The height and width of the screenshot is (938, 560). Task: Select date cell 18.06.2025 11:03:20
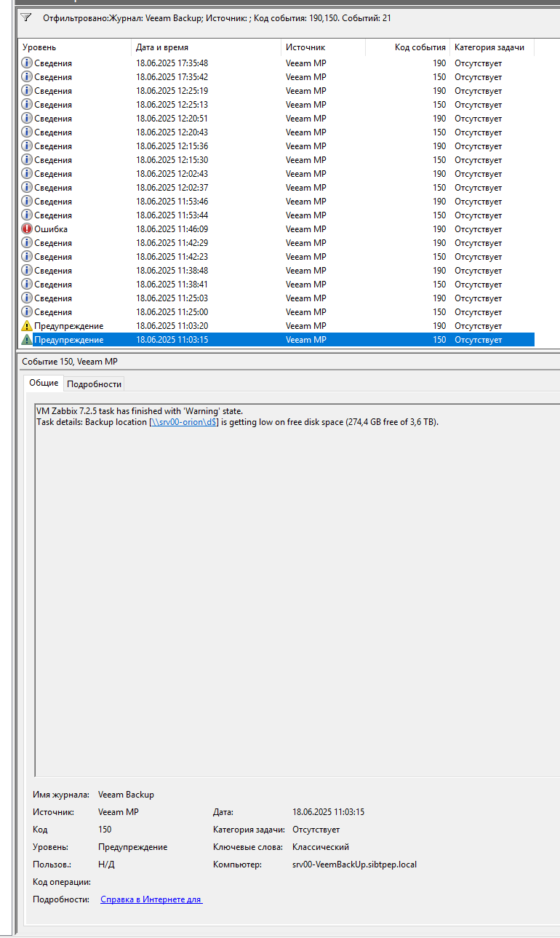172,326
